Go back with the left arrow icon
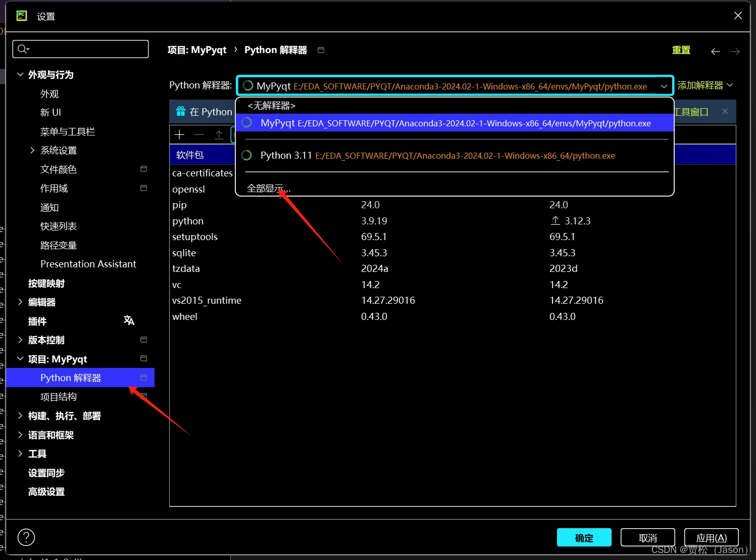 click(x=716, y=51)
